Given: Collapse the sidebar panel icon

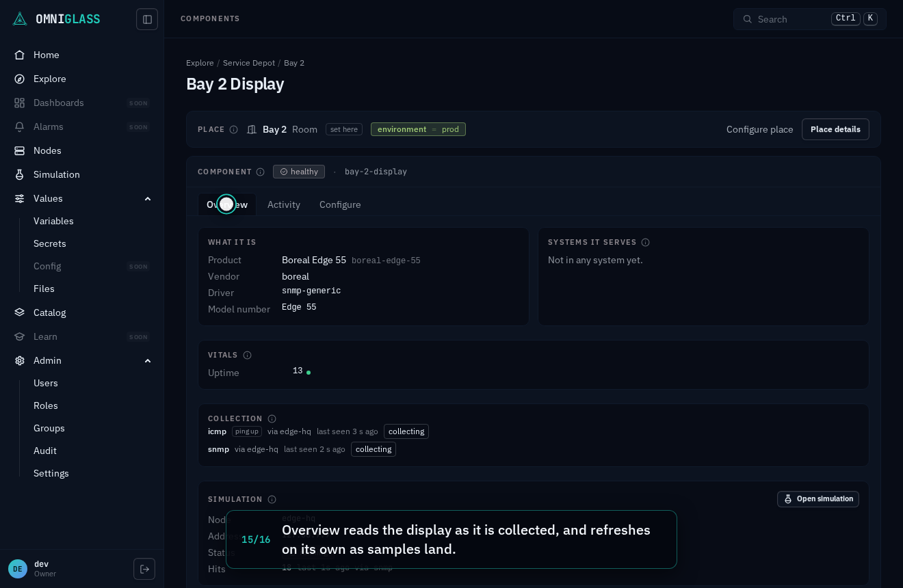Looking at the screenshot, I should (x=147, y=19).
